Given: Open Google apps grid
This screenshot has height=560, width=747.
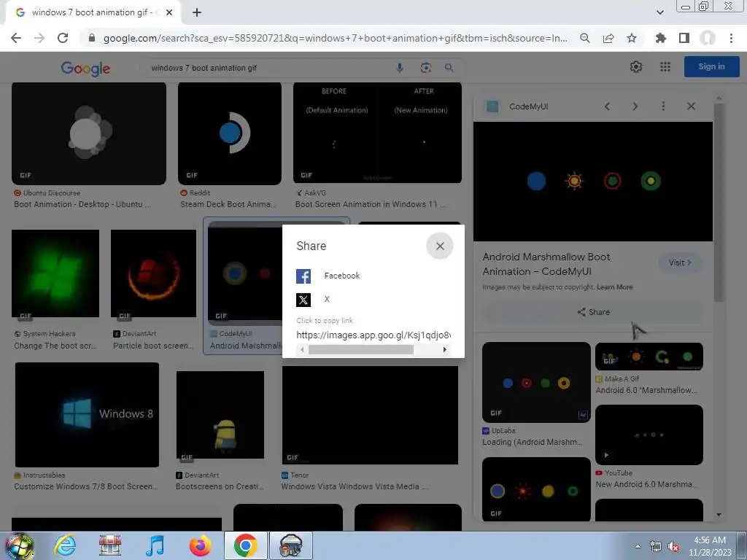Looking at the screenshot, I should click(x=665, y=67).
